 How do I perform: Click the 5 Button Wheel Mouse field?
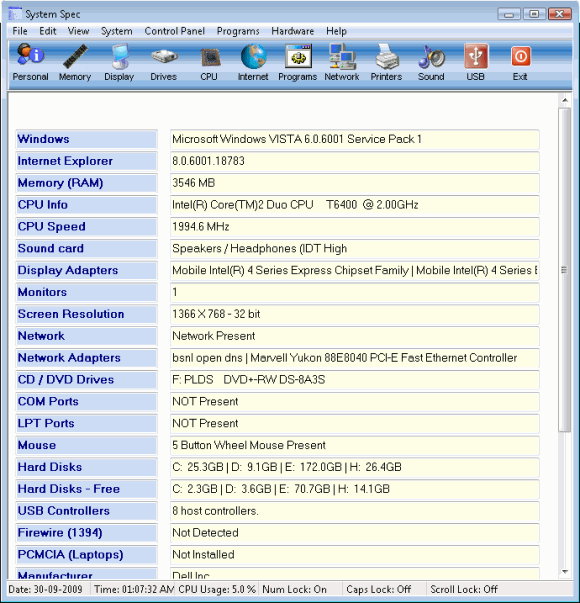[x=355, y=445]
